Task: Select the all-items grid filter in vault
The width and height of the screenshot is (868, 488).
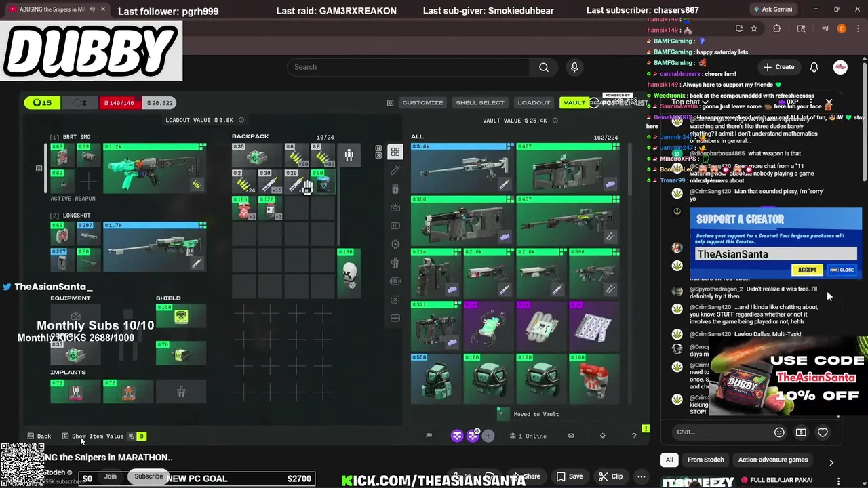Action: pyautogui.click(x=395, y=152)
